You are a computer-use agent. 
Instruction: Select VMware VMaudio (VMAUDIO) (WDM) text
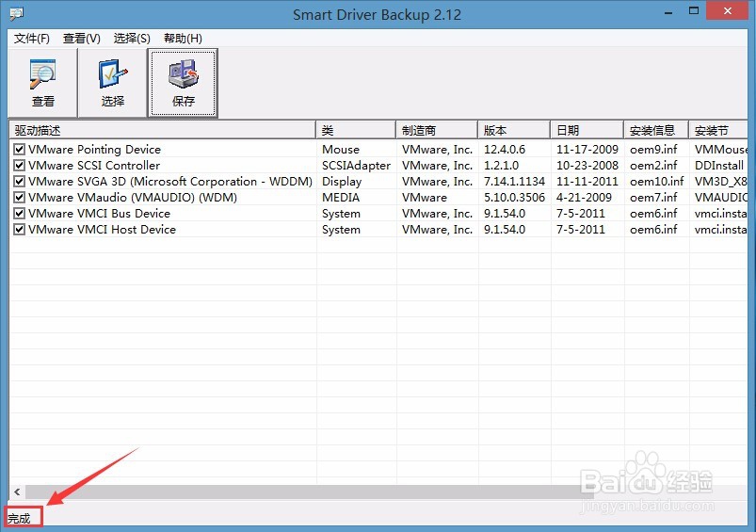133,198
